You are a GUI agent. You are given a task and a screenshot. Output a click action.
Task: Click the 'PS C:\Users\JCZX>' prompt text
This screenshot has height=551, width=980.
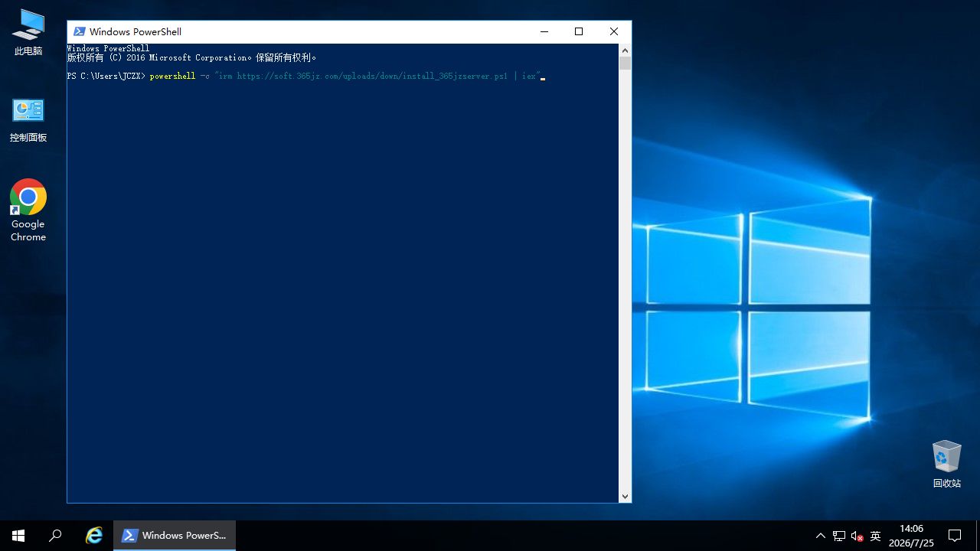(x=106, y=77)
